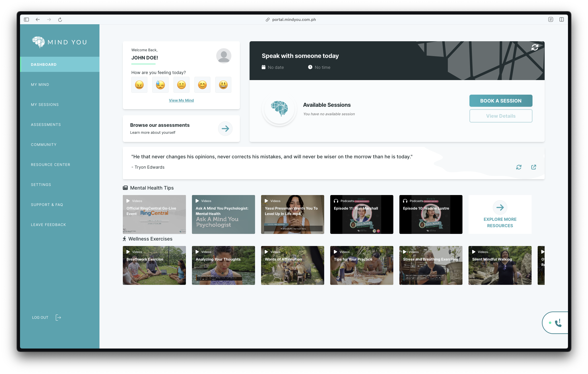Viewport: 588px width, 374px height.
Task: Select the neutral face mood emoji
Action: [x=181, y=85]
